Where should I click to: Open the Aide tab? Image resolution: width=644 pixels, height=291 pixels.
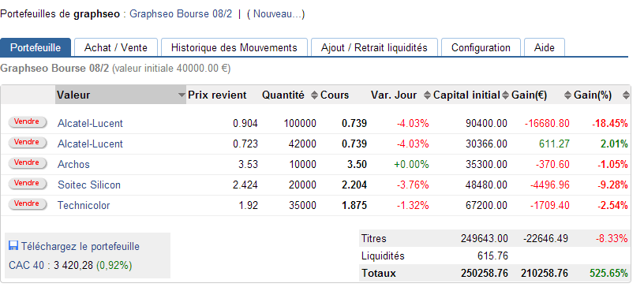[545, 47]
